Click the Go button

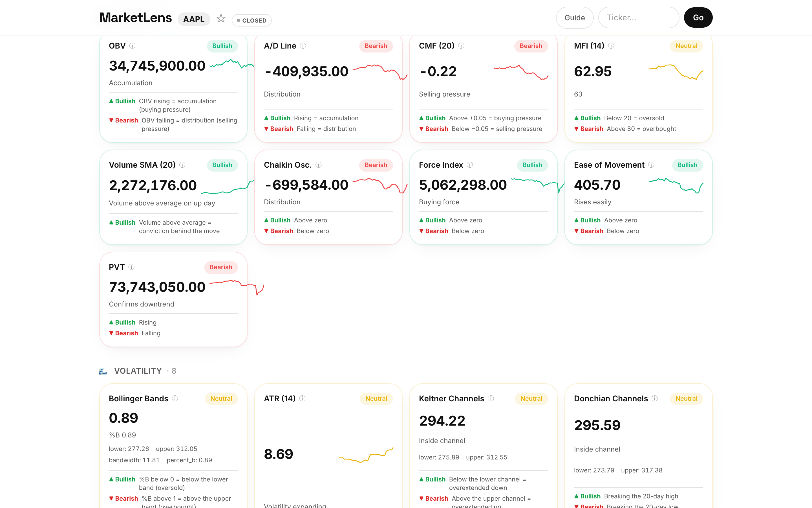point(698,17)
